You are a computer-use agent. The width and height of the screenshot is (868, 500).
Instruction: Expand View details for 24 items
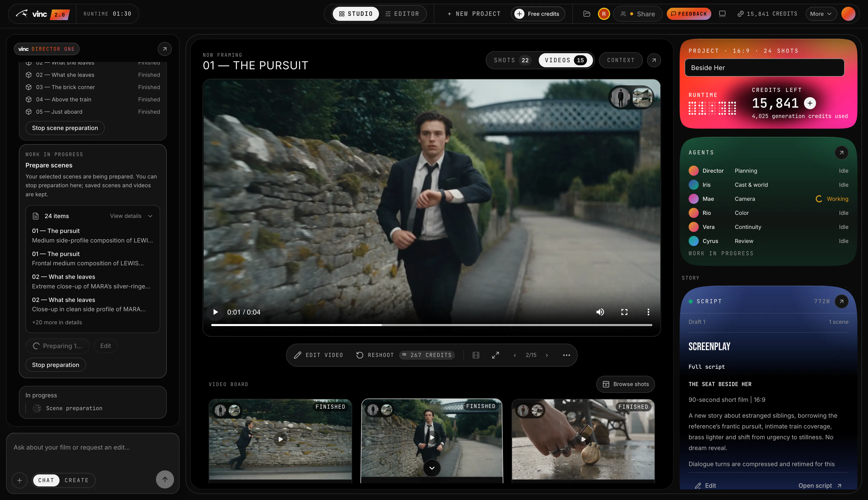[x=131, y=216]
